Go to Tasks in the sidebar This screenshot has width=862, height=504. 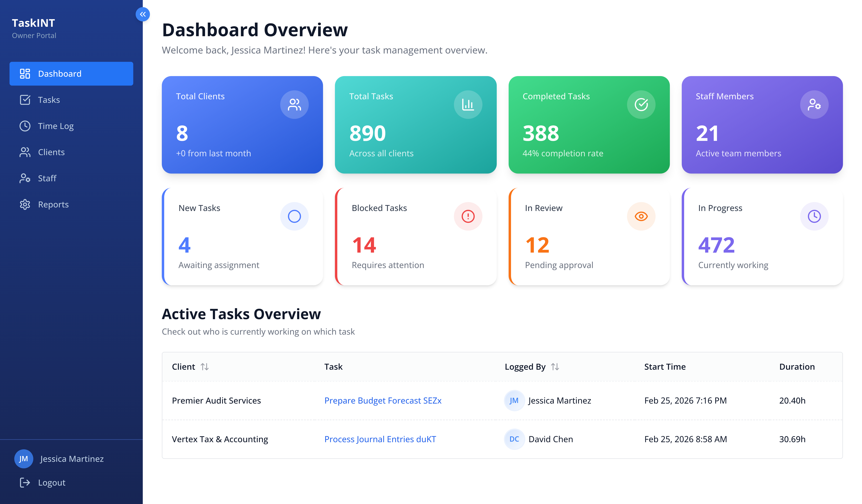[x=71, y=100]
